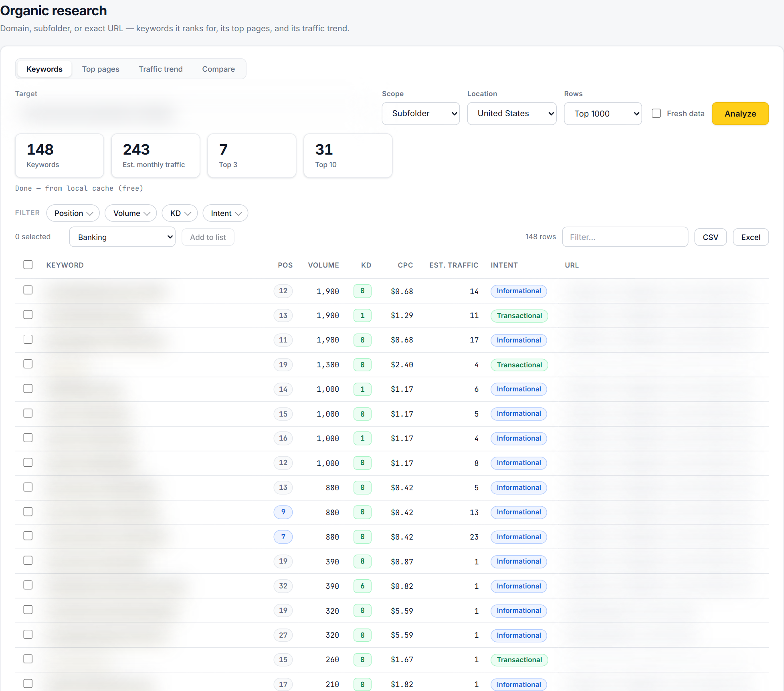The image size is (784, 691).
Task: Open the Location dropdown showing United States
Action: tap(511, 113)
